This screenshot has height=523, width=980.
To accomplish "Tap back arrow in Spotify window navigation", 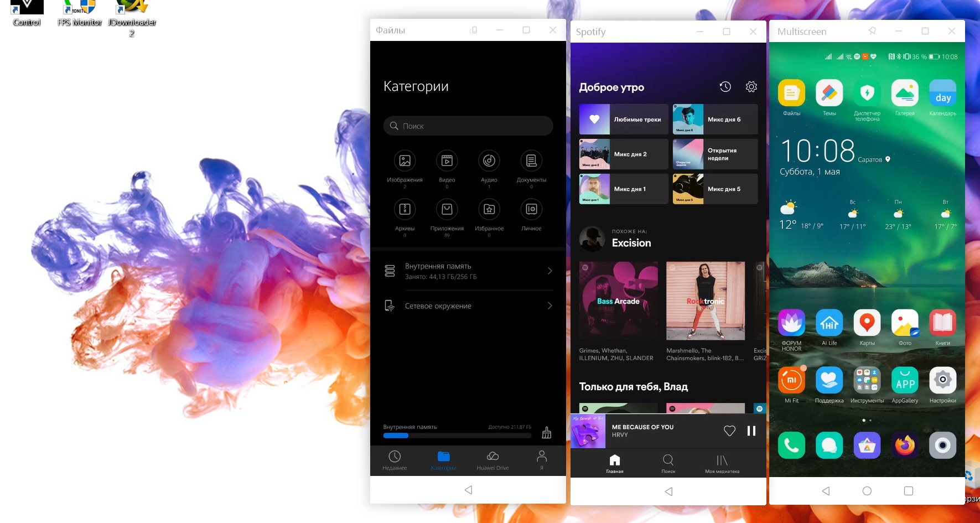I will coord(668,491).
